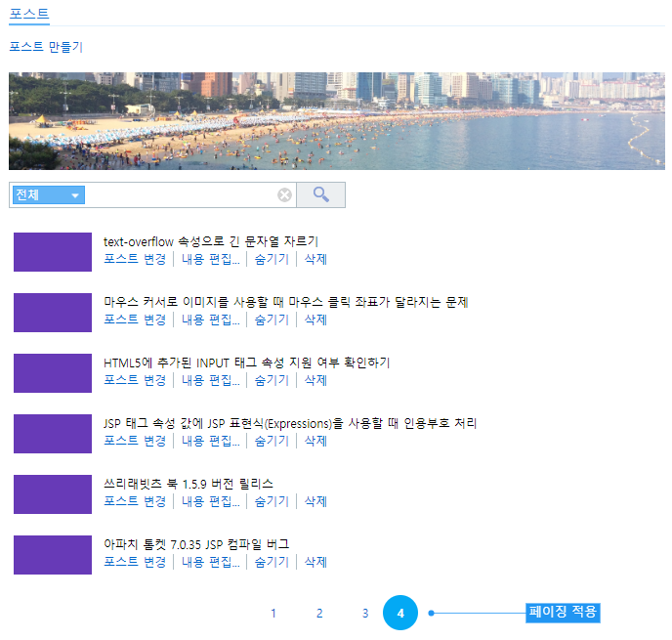Go to page 2 of posts

tap(319, 614)
